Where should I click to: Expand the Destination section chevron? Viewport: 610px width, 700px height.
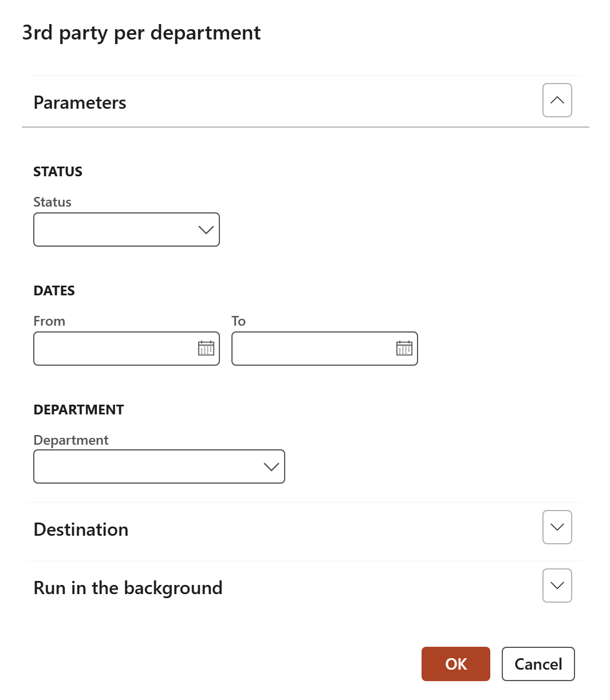[x=557, y=527]
